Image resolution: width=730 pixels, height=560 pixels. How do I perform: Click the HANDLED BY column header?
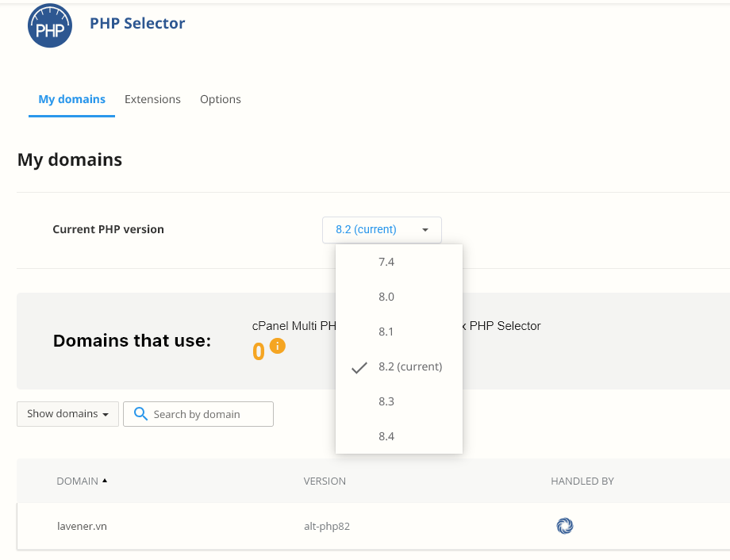click(x=582, y=481)
